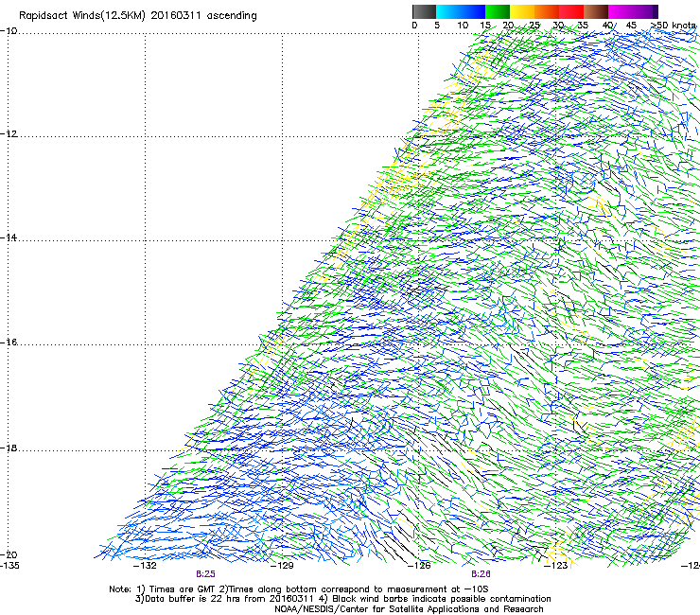
Task: Click the '-14' latitude axis label
Action: click(x=9, y=237)
